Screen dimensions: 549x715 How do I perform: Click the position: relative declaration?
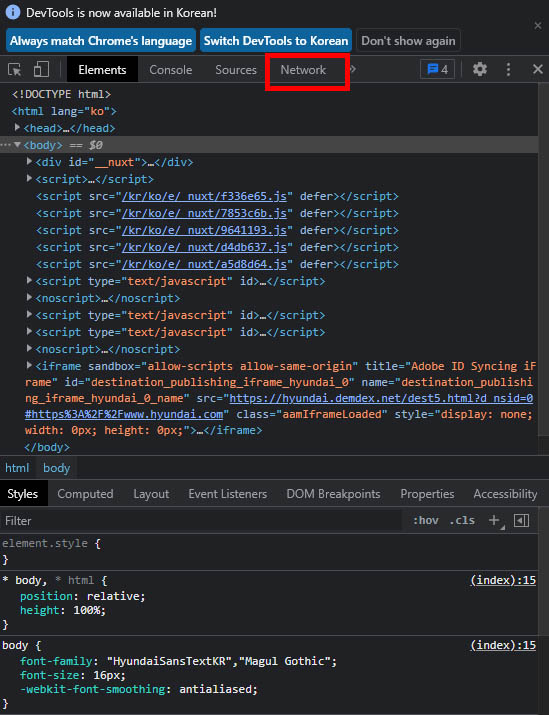coord(83,596)
